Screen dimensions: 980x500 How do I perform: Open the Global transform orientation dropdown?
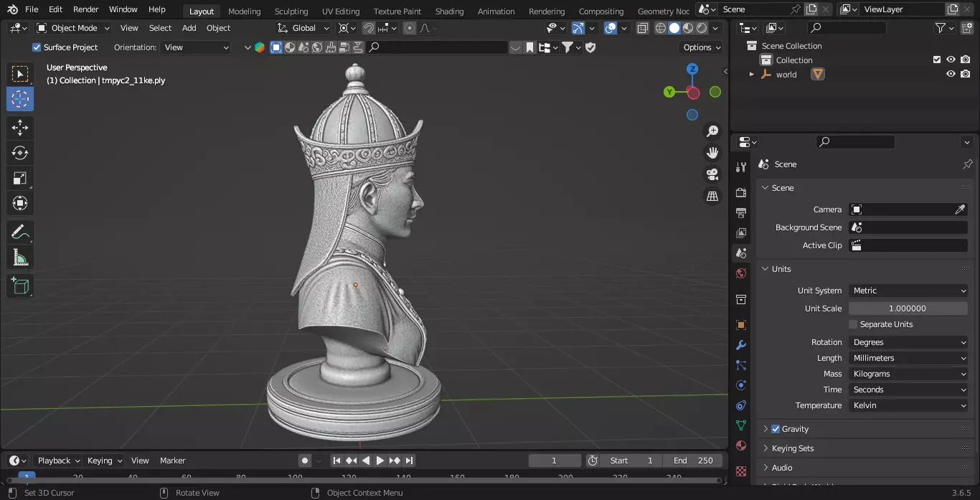click(x=303, y=28)
